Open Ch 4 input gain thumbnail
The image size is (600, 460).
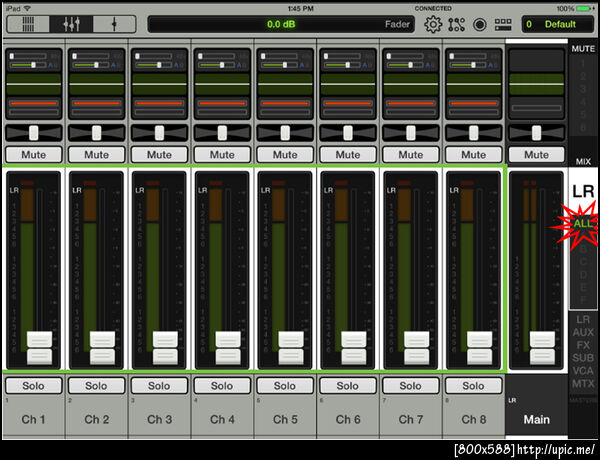(222, 60)
